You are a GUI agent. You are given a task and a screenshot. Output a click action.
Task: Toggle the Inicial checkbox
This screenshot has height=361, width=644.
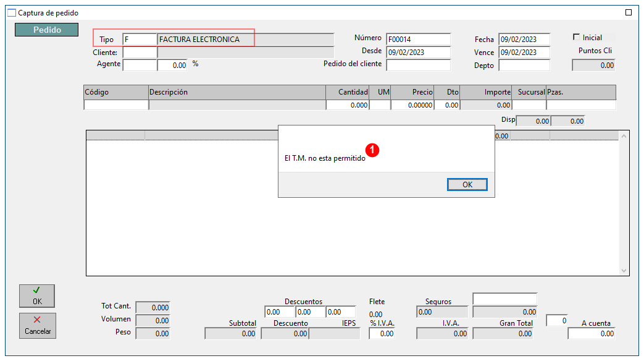click(576, 37)
